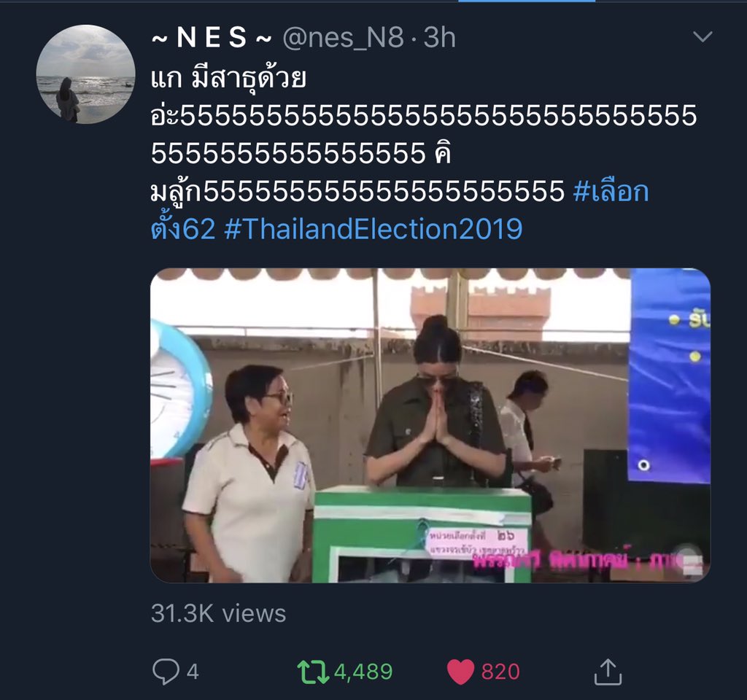Screen dimensions: 747x700
Task: Retweet using the green arrows icon
Action: [313, 672]
